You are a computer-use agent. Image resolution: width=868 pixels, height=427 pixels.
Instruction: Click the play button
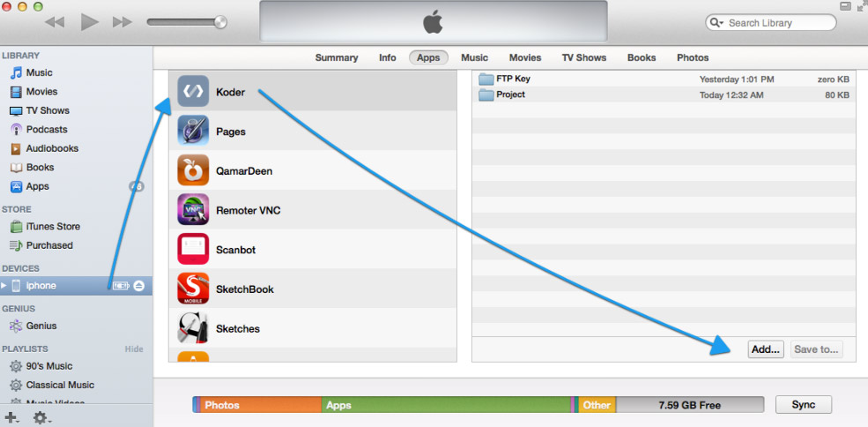pyautogui.click(x=89, y=22)
